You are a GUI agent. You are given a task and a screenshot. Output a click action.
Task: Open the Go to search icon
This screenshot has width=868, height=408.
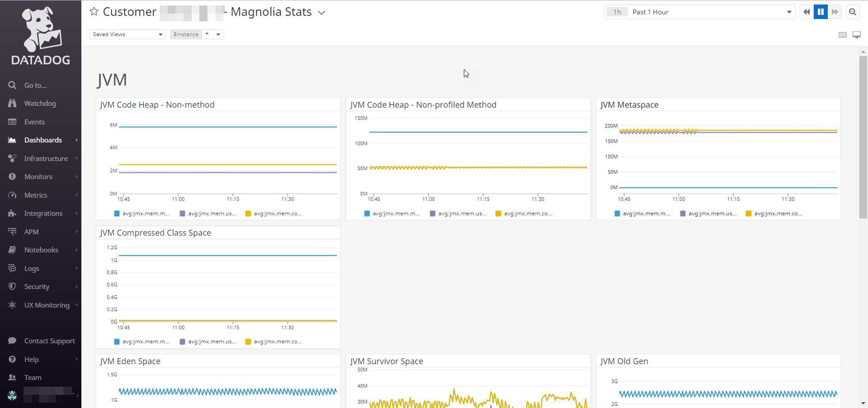click(12, 85)
